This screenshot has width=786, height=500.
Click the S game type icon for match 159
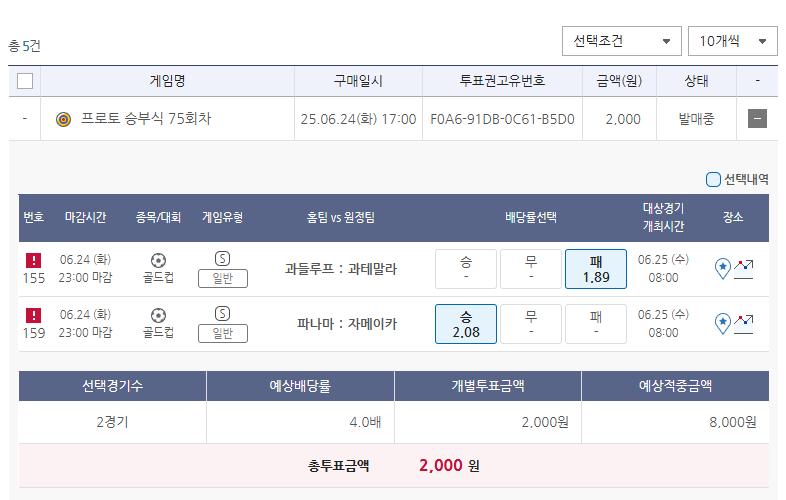point(223,313)
